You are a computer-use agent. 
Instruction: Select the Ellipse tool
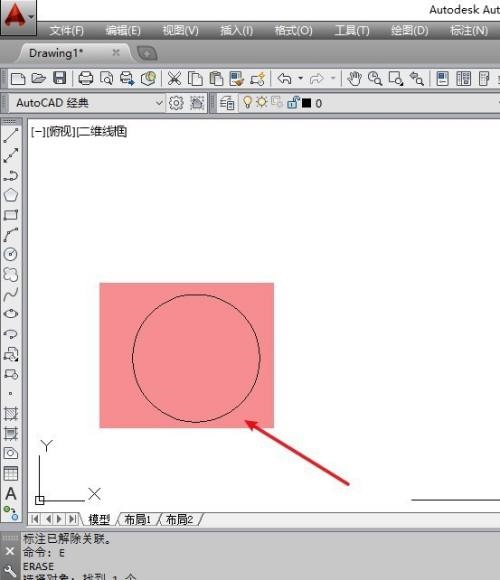[11, 314]
